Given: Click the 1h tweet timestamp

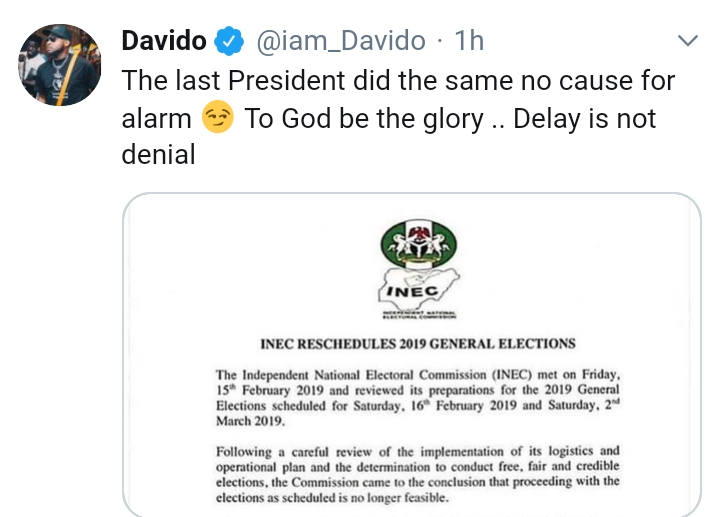Looking at the screenshot, I should [x=469, y=41].
